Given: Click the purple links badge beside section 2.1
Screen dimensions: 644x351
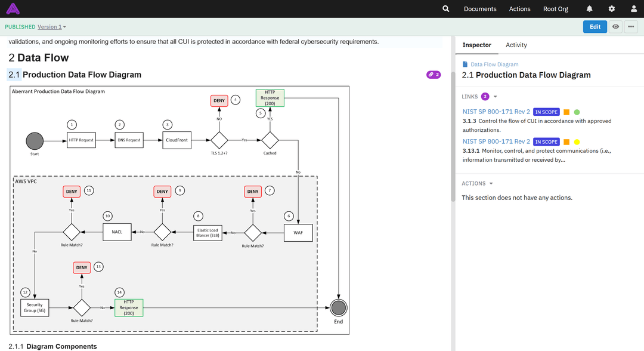Looking at the screenshot, I should 434,75.
